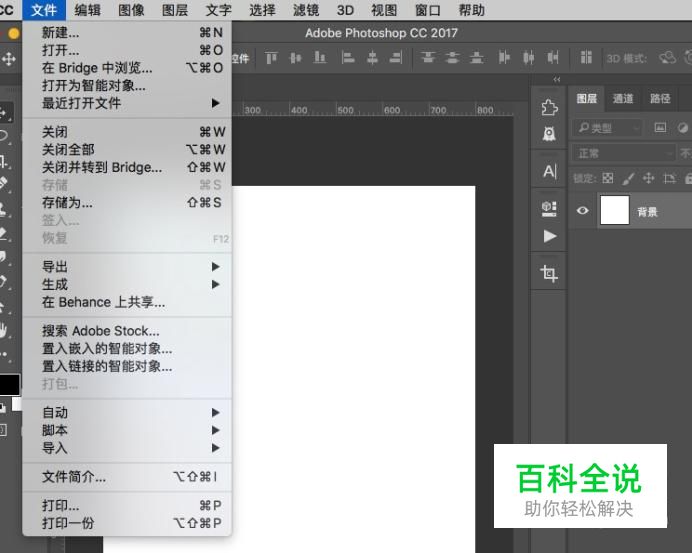
Task: Collapse the panel dock with double-chevron
Action: click(x=557, y=79)
